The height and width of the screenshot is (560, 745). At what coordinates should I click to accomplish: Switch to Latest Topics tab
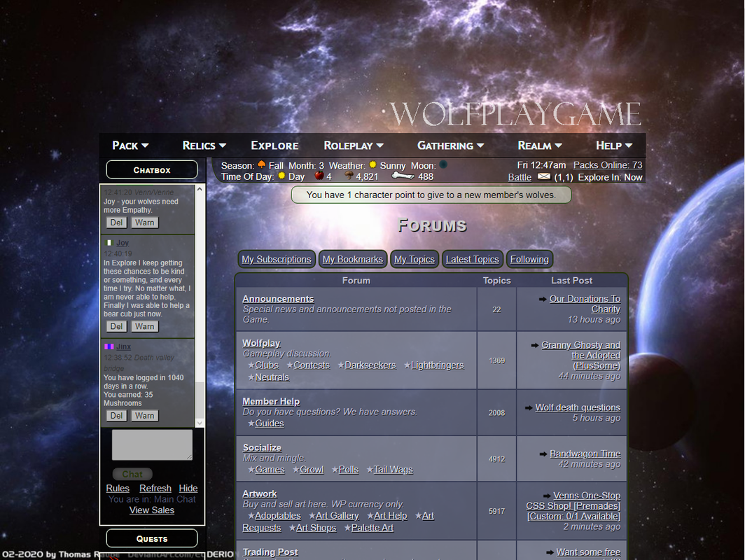(x=472, y=259)
